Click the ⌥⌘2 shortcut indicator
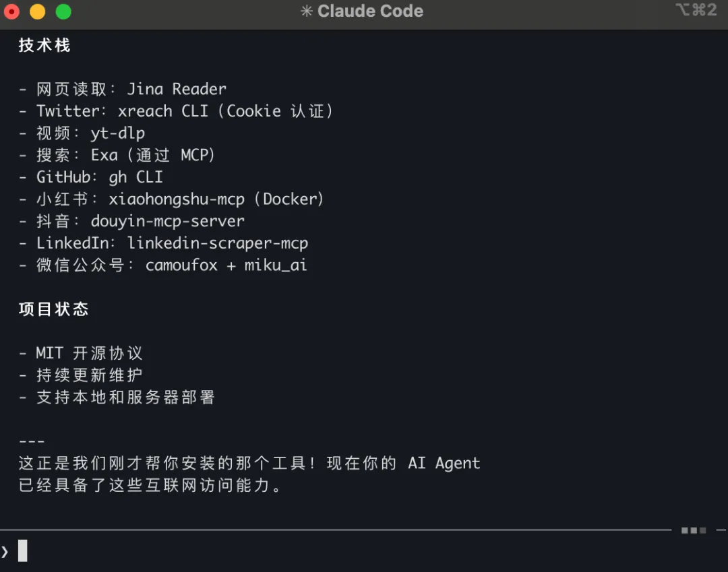The height and width of the screenshot is (572, 728). 695,10
